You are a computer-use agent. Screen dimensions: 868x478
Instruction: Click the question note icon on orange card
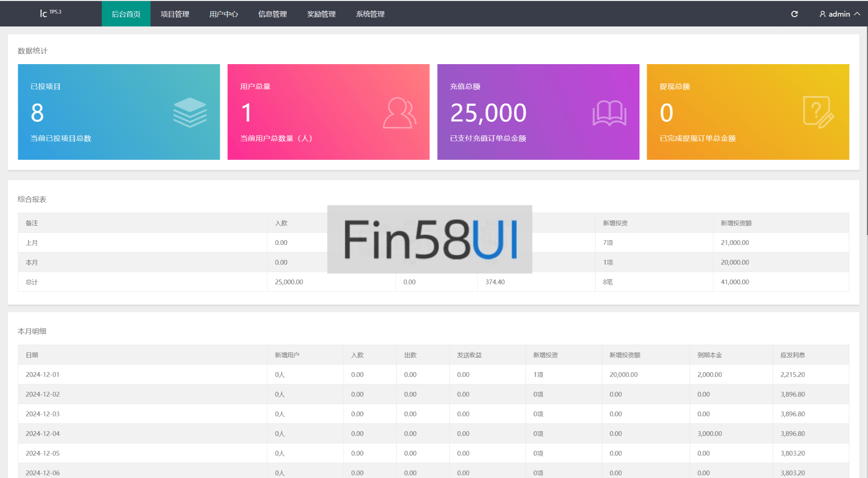(818, 112)
